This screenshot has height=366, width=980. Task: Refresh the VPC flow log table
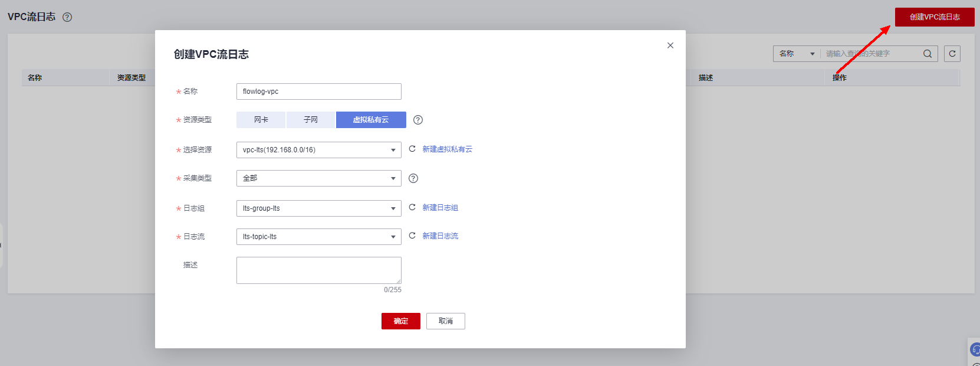point(952,54)
